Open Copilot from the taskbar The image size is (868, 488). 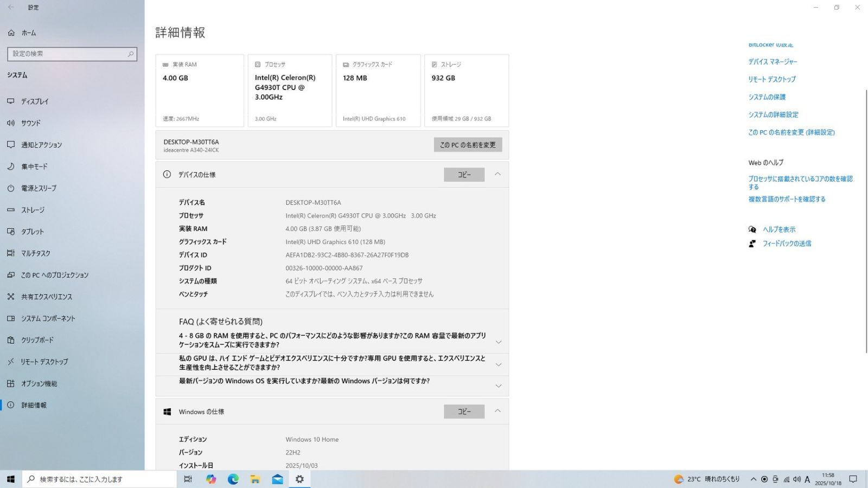click(211, 479)
